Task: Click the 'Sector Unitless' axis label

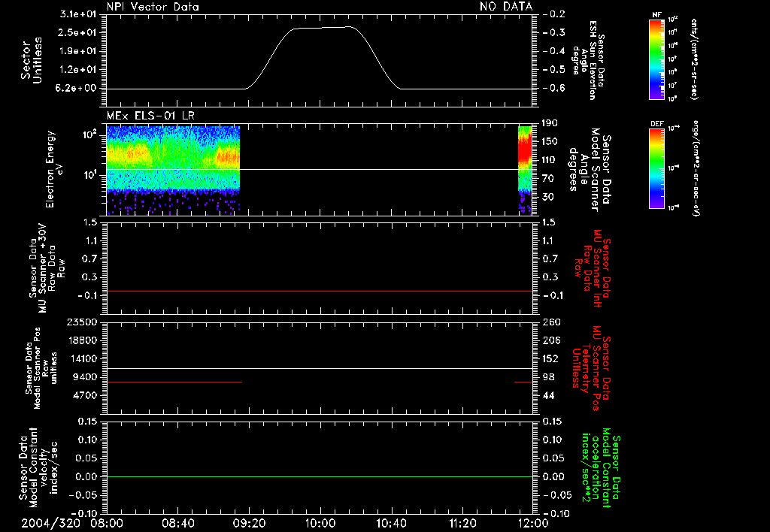Action: point(32,60)
